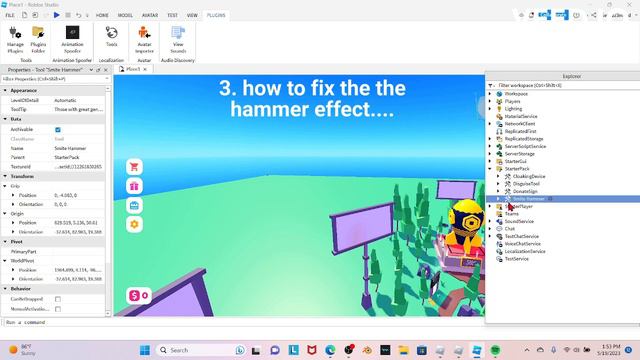Click the TextureId property value
The height and width of the screenshot is (360, 640).
click(x=78, y=167)
